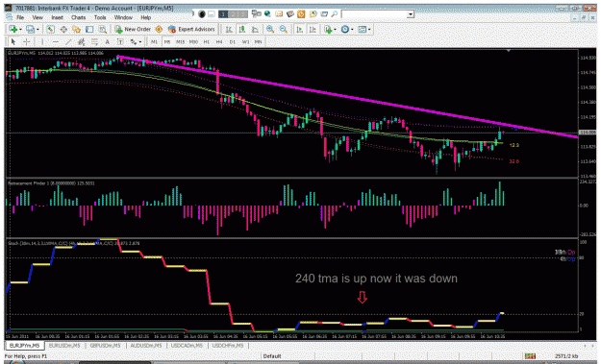
Task: Click the Default profile status bar entry
Action: click(272, 356)
